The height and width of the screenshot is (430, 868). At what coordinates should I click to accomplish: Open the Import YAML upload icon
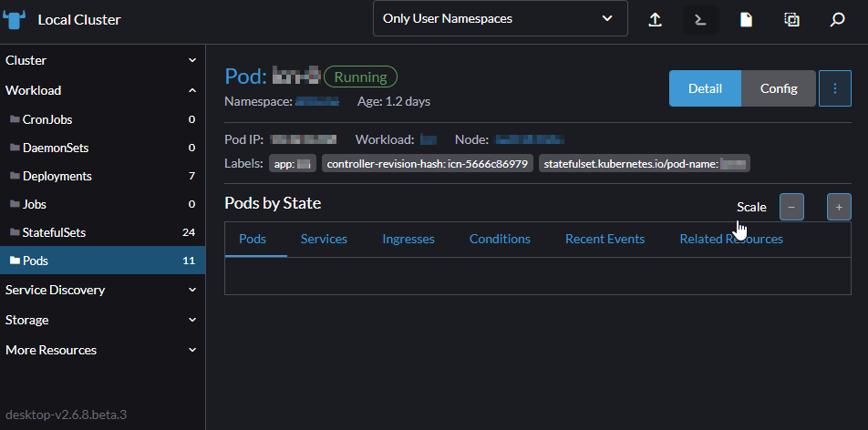click(x=655, y=20)
